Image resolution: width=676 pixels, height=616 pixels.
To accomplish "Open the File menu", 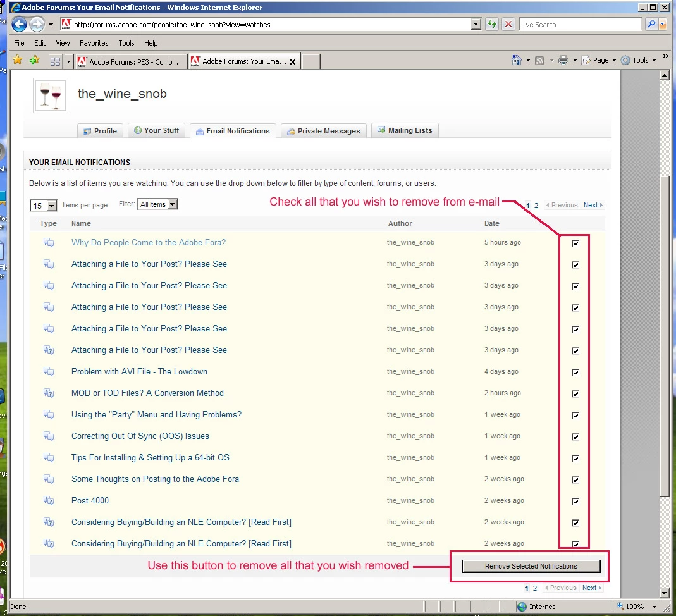I will (x=19, y=43).
